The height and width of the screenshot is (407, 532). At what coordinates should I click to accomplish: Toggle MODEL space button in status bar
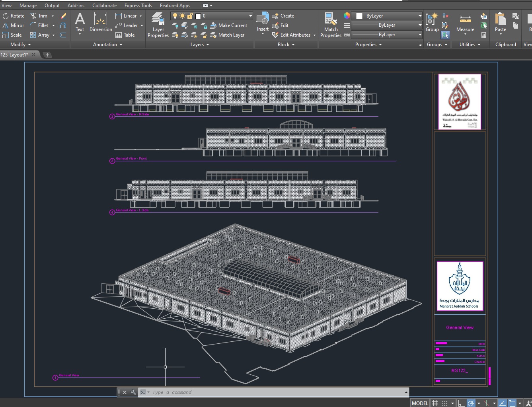tap(420, 403)
